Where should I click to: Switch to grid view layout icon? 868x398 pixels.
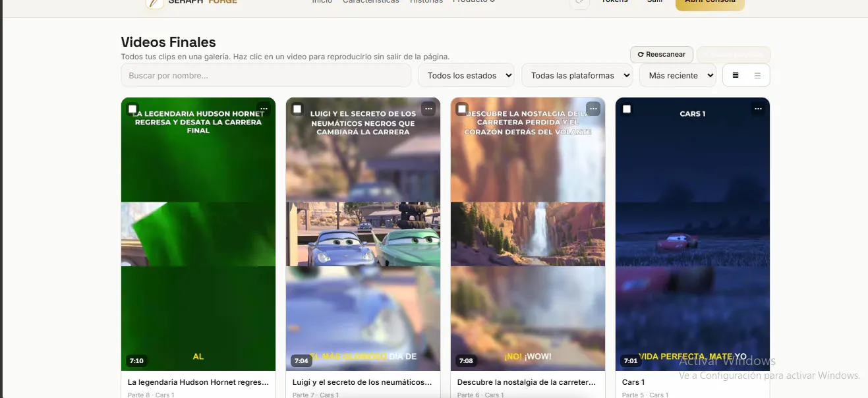click(x=736, y=75)
